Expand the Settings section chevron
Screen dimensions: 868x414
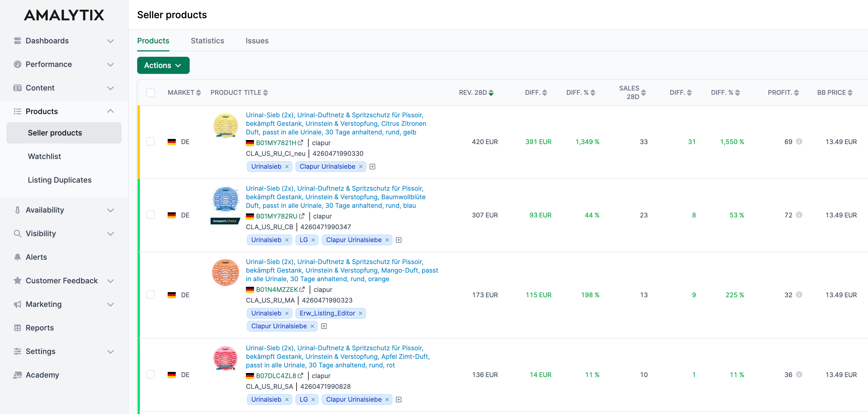tap(111, 351)
